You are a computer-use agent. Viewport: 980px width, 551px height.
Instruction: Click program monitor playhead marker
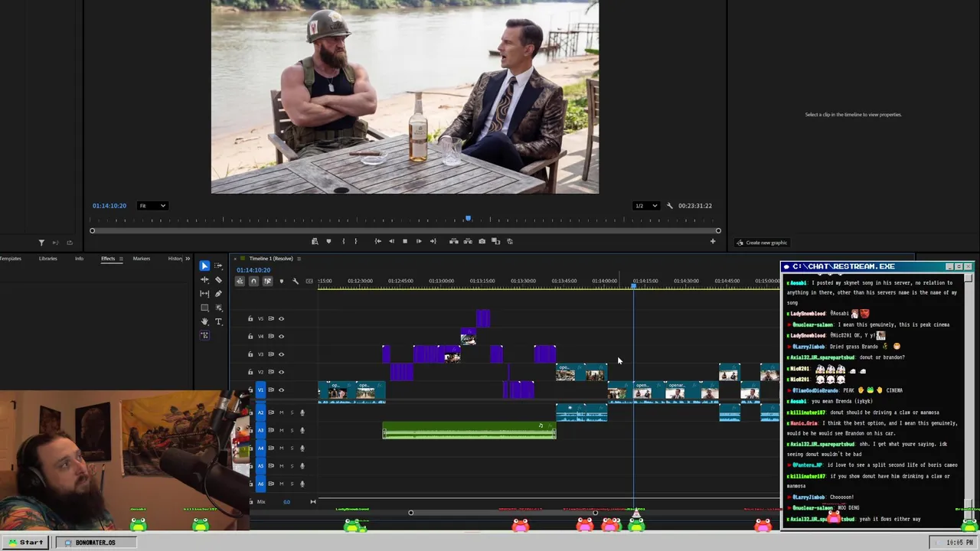pyautogui.click(x=468, y=219)
